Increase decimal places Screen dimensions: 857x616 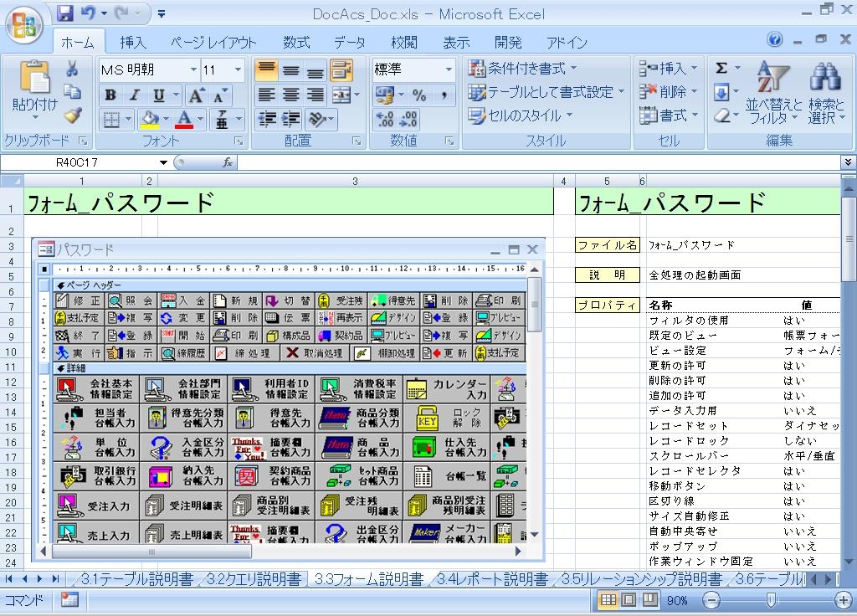pyautogui.click(x=384, y=119)
